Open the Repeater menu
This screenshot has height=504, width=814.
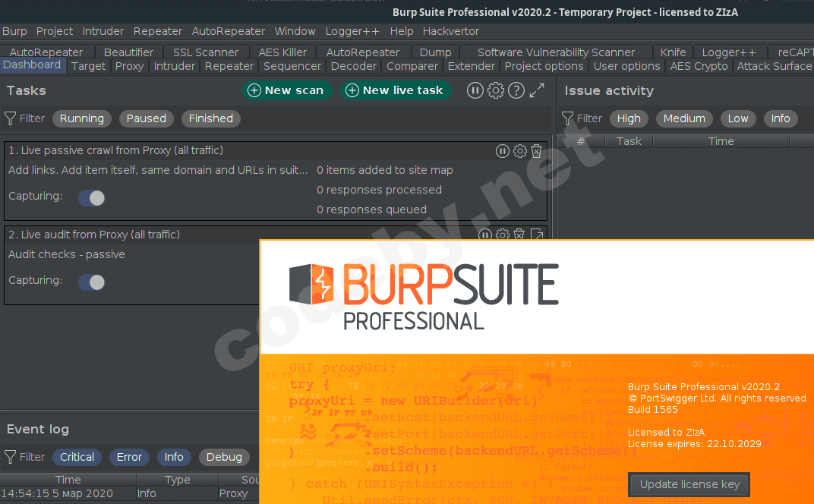coord(158,31)
